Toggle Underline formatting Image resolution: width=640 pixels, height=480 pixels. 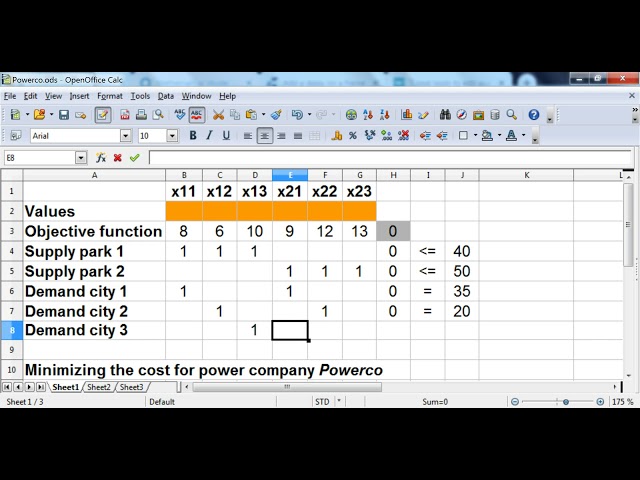click(x=226, y=136)
